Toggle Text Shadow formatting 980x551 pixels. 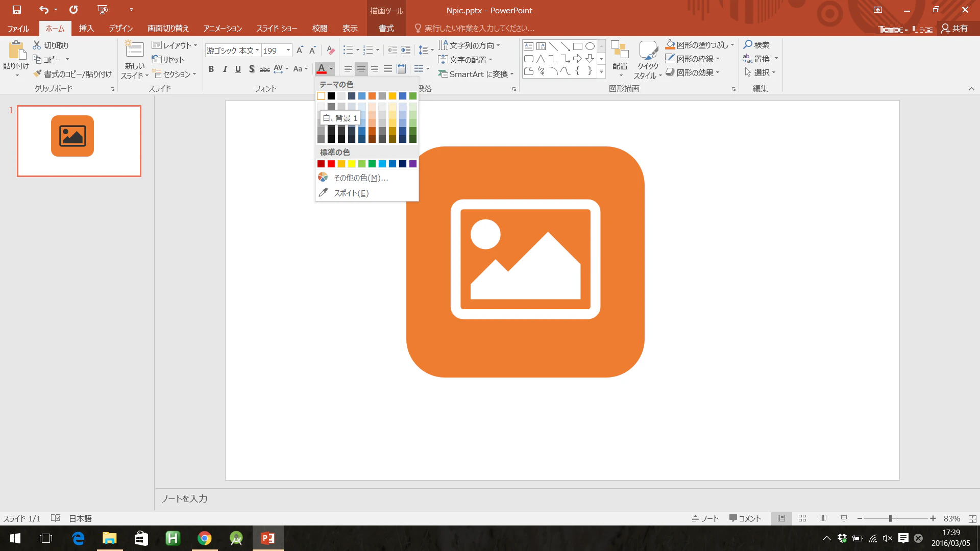coord(252,69)
